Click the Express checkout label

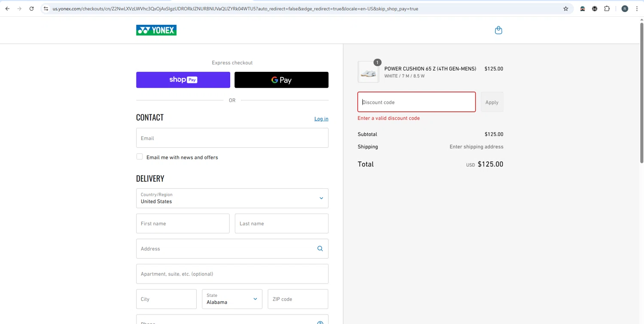[232, 63]
